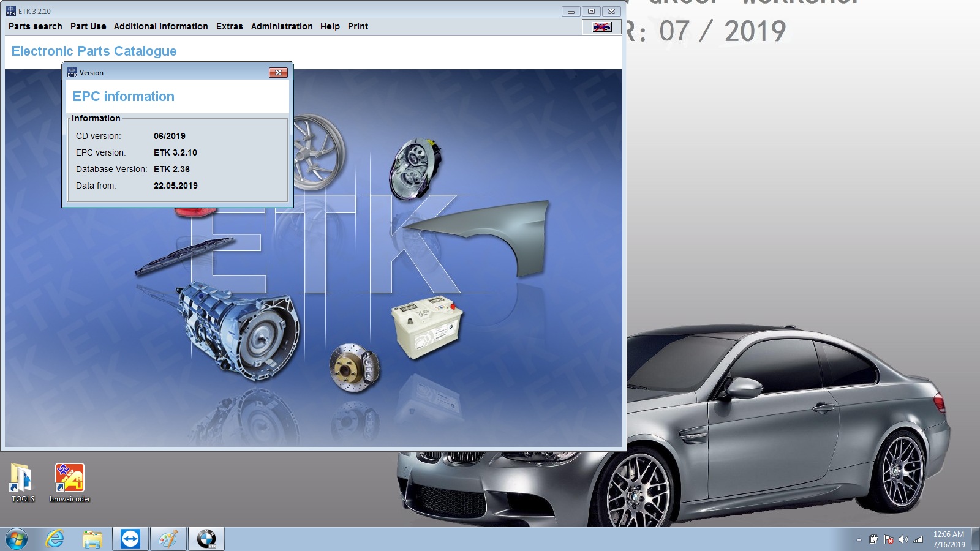Screen dimensions: 980x551
Task: Switch to BMW ETK taskbar button
Action: [206, 539]
